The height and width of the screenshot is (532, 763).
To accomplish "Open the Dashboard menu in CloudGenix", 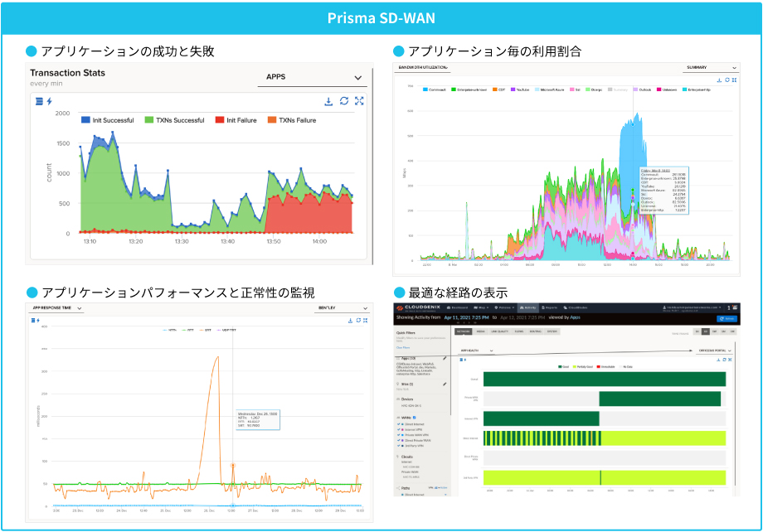I will click(457, 307).
